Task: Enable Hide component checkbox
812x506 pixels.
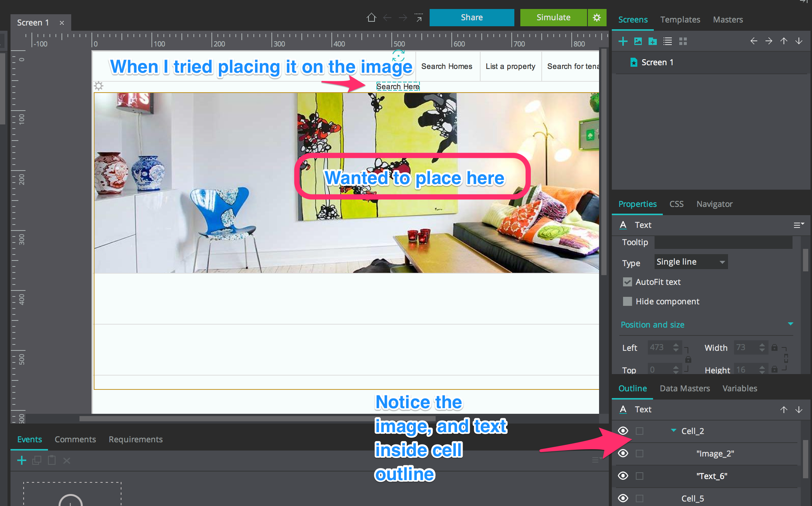Action: pyautogui.click(x=627, y=301)
